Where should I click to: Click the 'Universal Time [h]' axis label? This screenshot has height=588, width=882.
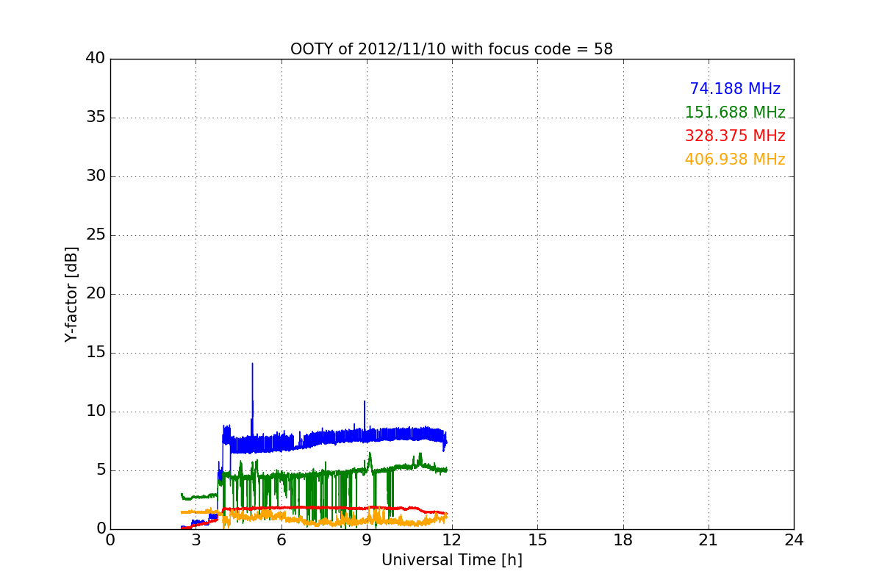451,560
